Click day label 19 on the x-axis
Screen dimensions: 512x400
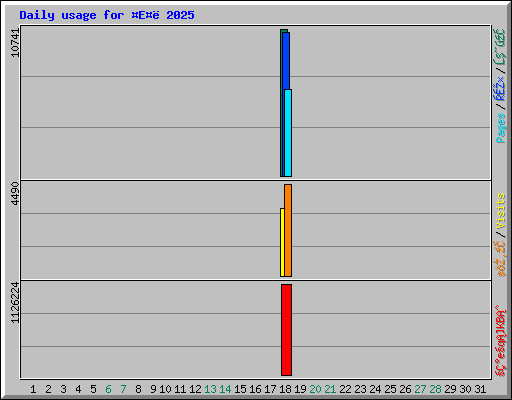click(x=300, y=389)
